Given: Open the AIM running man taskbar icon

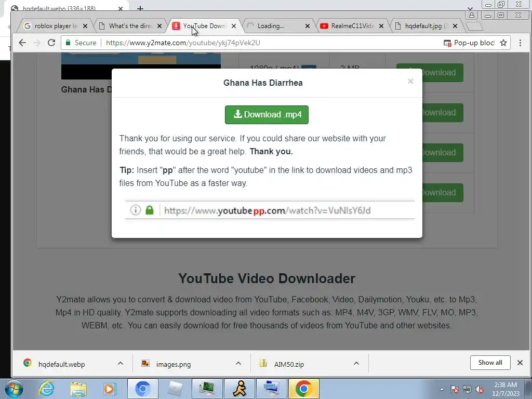Looking at the screenshot, I should tap(240, 389).
